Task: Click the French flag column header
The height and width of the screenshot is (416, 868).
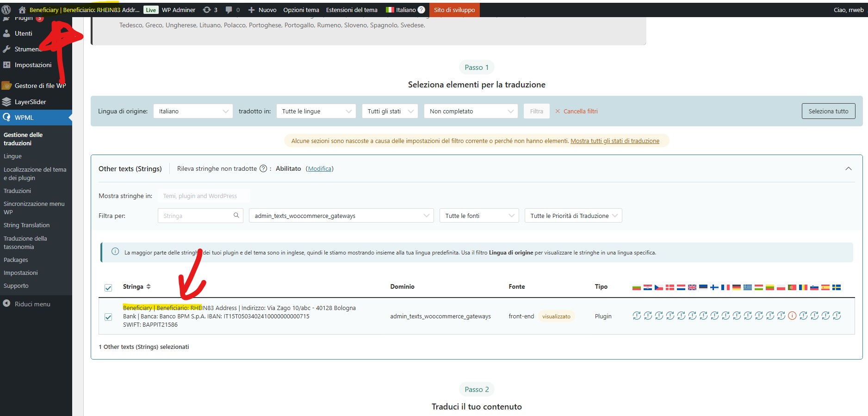Action: [725, 287]
